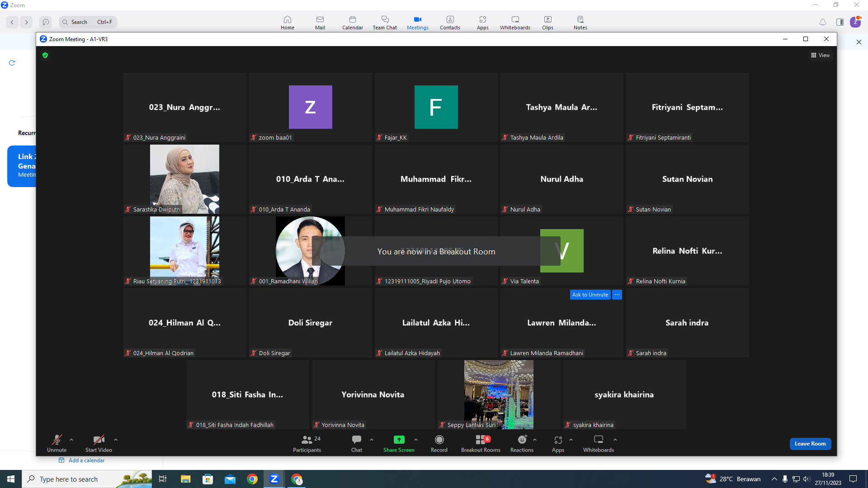Switch to the Apps tab in the top navigation

click(x=483, y=22)
